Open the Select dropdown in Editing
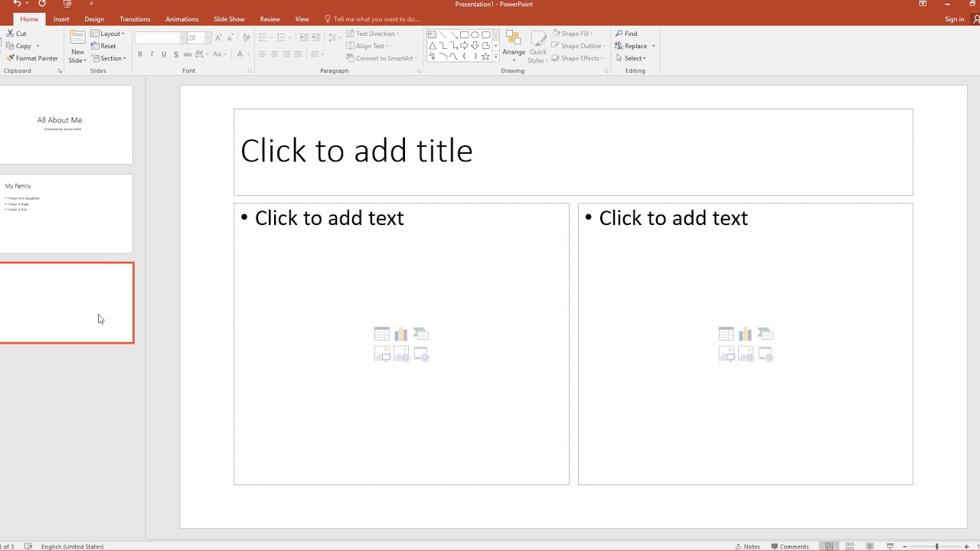The height and width of the screenshot is (551, 980). click(631, 58)
